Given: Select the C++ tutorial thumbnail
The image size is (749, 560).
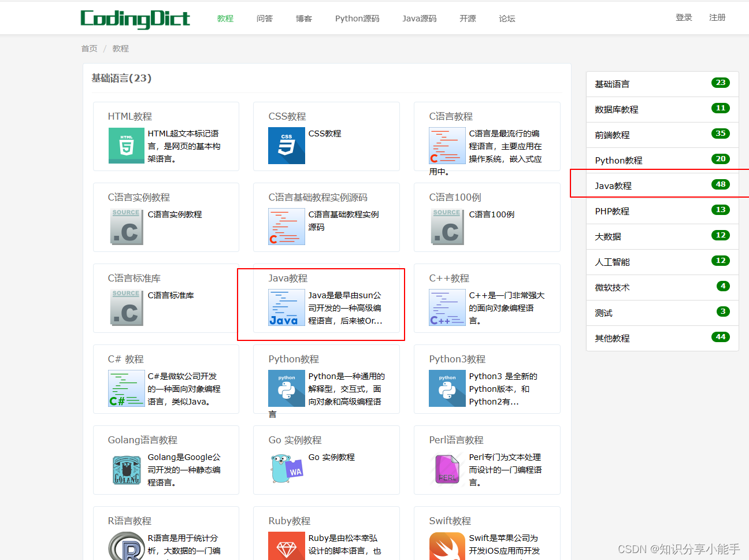Looking at the screenshot, I should coord(447,307).
